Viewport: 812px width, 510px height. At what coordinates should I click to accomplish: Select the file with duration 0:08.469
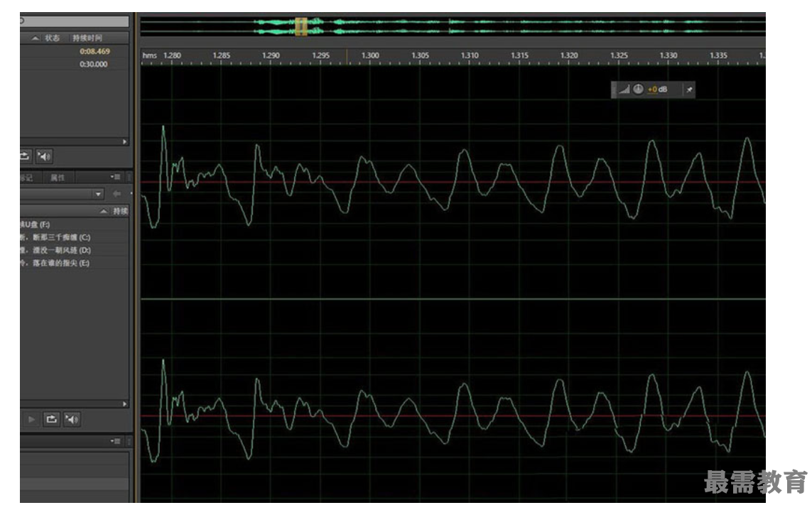pos(94,51)
